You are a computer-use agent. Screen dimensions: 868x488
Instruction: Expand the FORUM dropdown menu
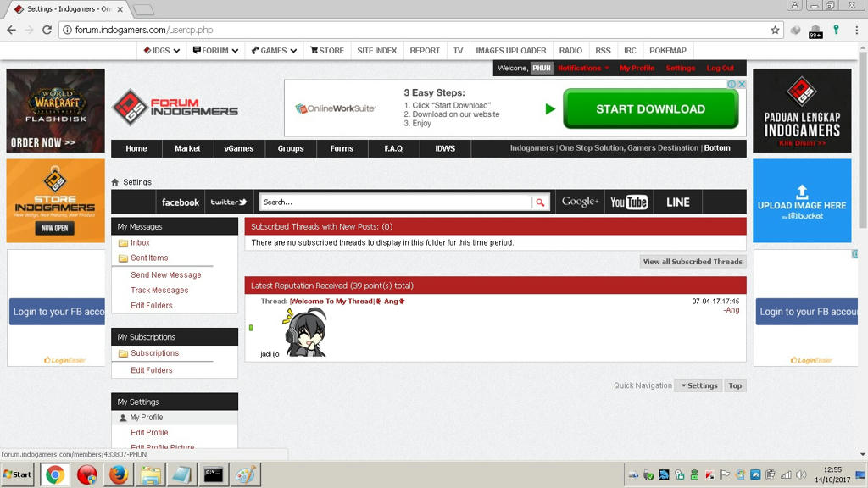pyautogui.click(x=215, y=50)
